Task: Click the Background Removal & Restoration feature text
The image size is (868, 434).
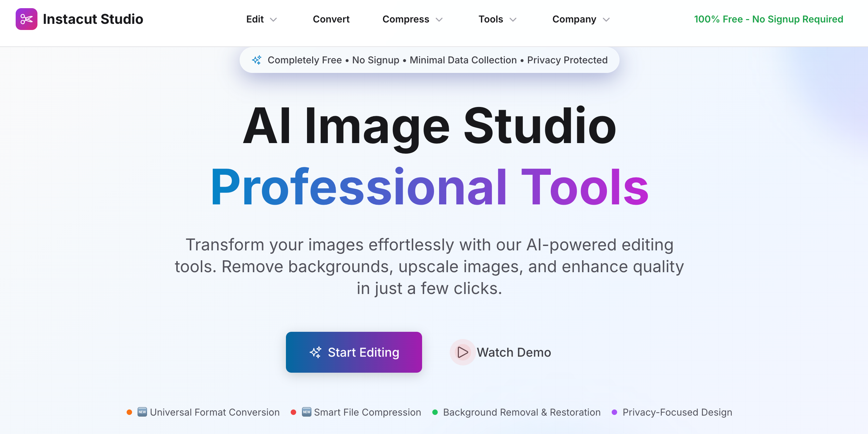Action: 522,412
